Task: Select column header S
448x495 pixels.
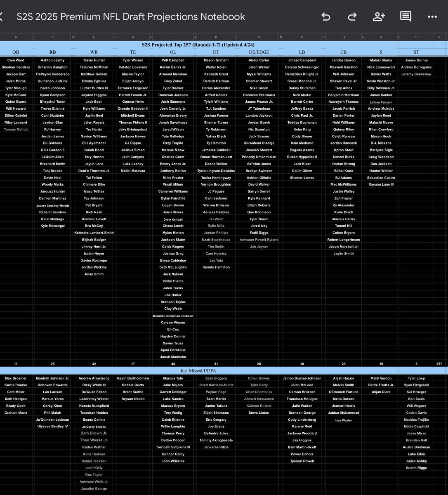Action: (x=381, y=37)
